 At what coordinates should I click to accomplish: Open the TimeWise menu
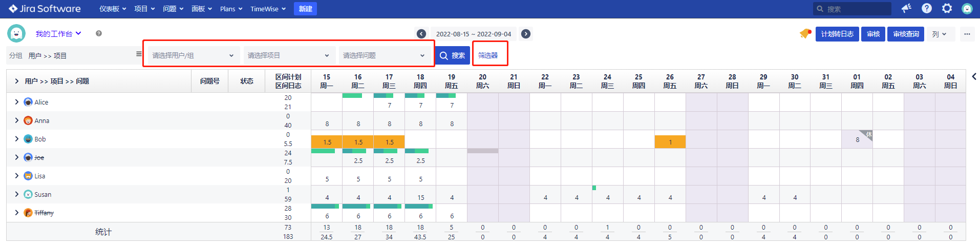coord(268,9)
